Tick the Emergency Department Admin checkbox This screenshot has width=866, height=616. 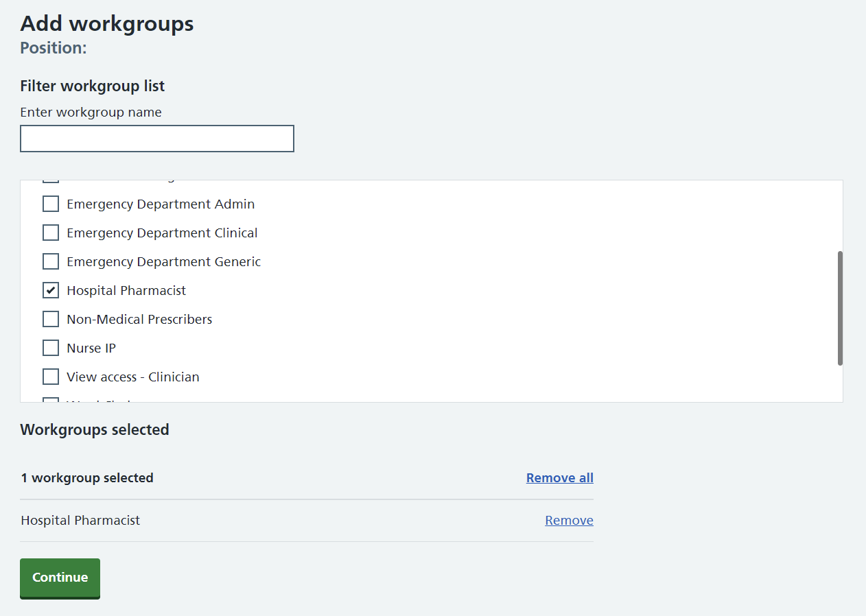(x=51, y=204)
